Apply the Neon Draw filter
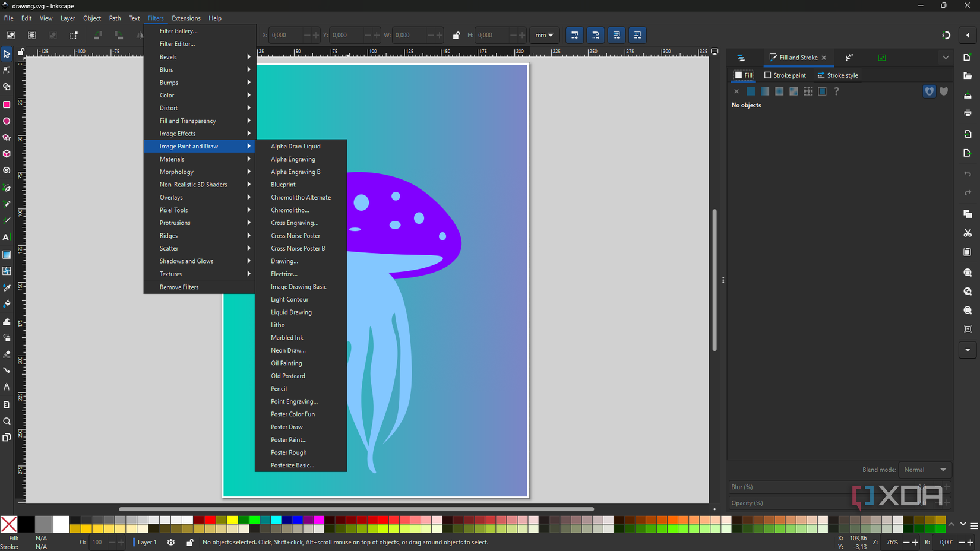Screen dimensions: 980x551 pos(288,350)
